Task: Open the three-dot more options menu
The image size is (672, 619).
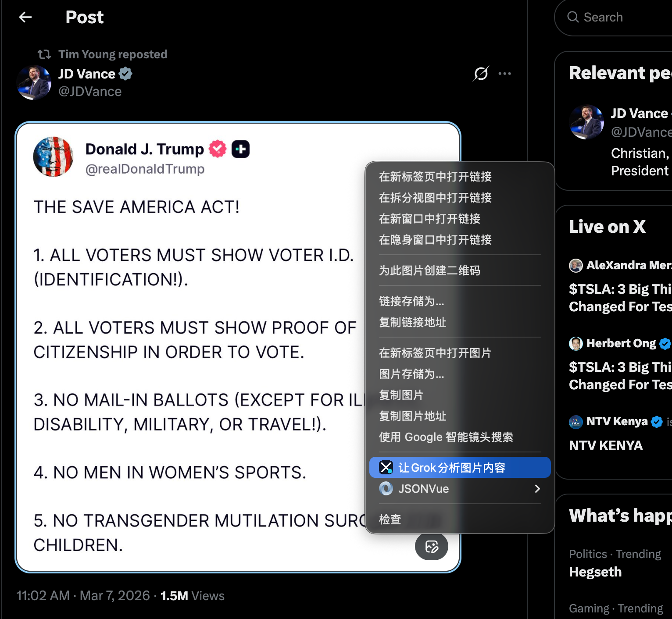Action: tap(504, 74)
